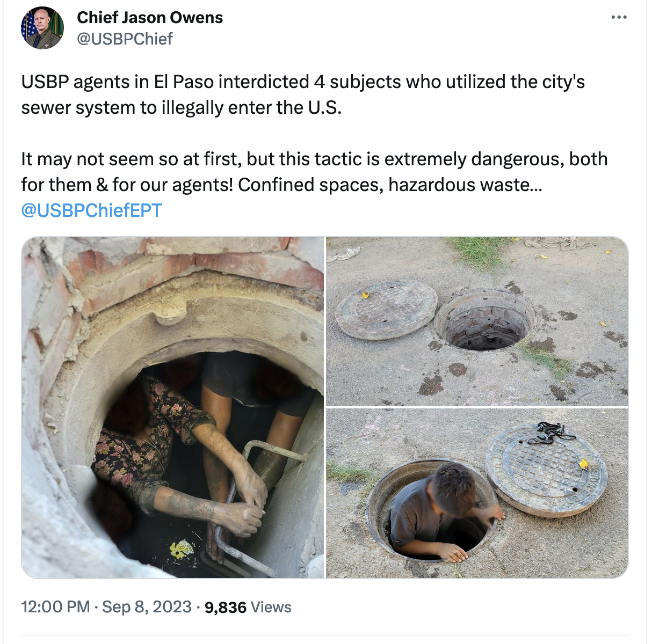Viewport: 652px width, 644px height.
Task: Open the bottom-right photo of the child climbing out
Action: coord(477,493)
